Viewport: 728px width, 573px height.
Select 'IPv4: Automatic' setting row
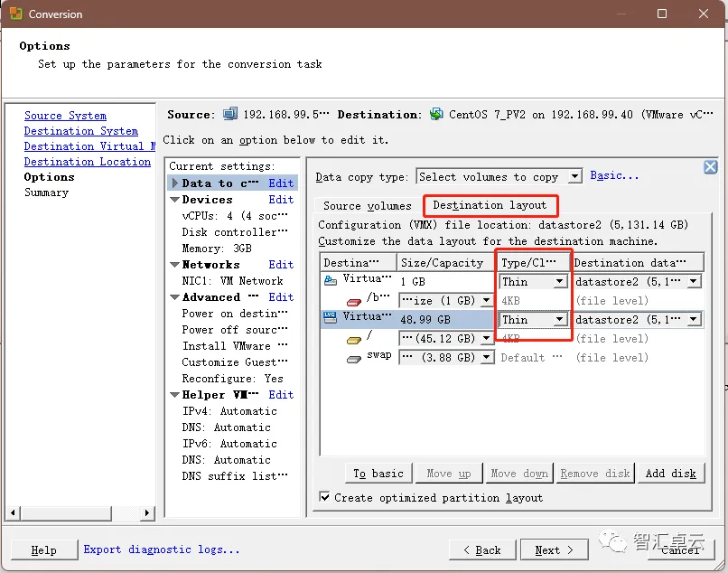point(229,411)
